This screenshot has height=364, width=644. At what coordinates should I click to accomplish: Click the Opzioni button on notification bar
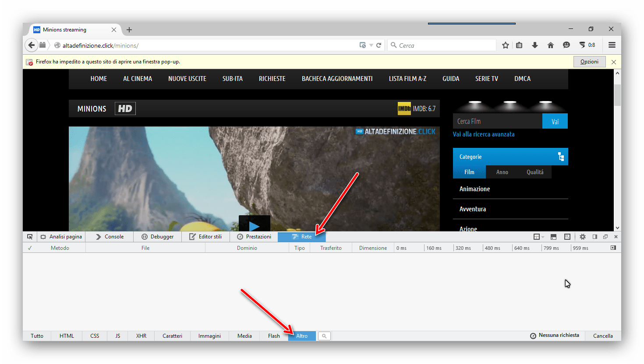589,62
